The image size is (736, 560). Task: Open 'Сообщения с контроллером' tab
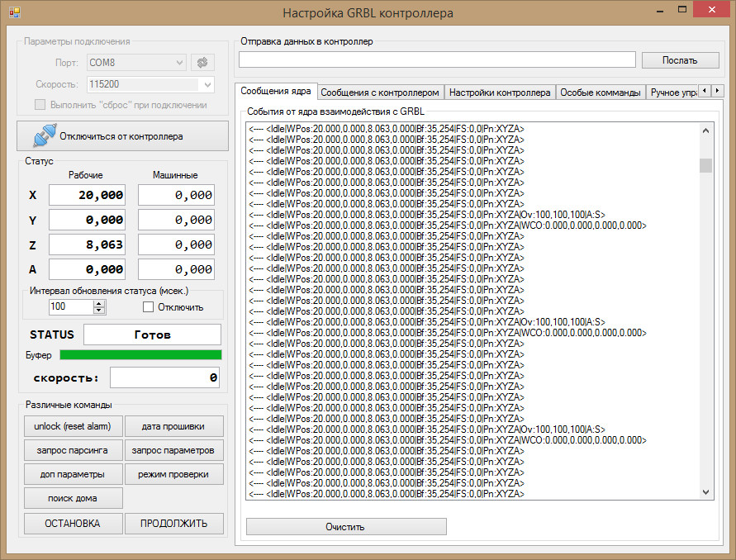[380, 93]
